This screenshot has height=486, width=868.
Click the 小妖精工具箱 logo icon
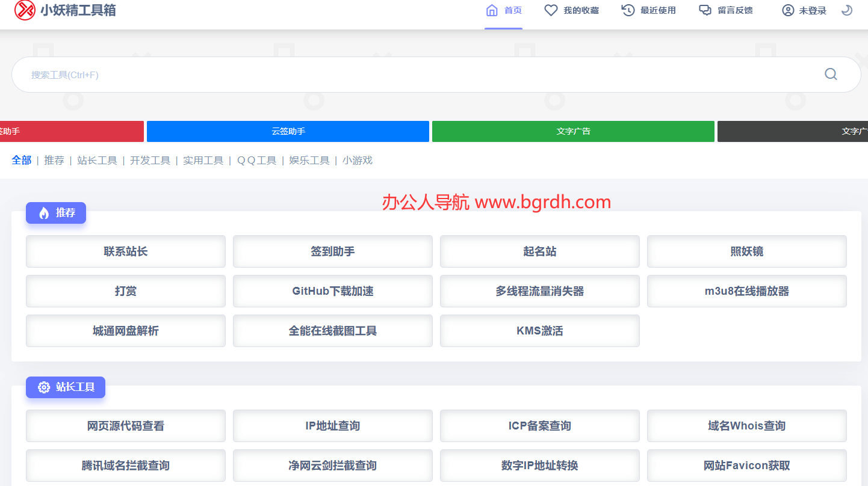point(25,10)
